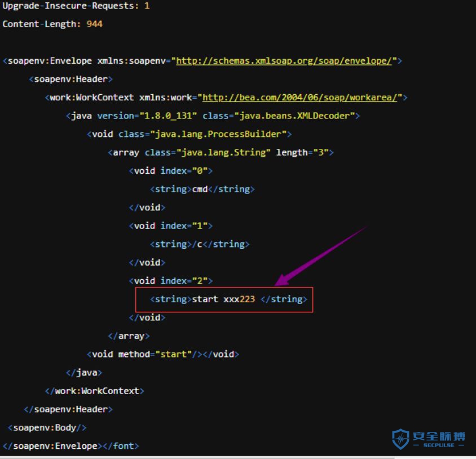Click the void index="2" line
Viewport: 476px width, 459px height.
click(171, 281)
